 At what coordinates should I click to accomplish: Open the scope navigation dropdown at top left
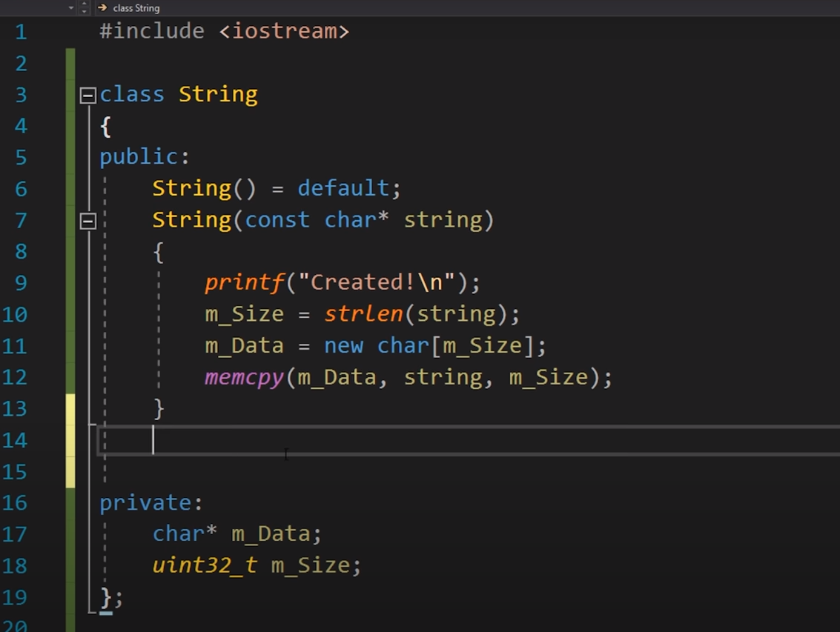point(70,8)
